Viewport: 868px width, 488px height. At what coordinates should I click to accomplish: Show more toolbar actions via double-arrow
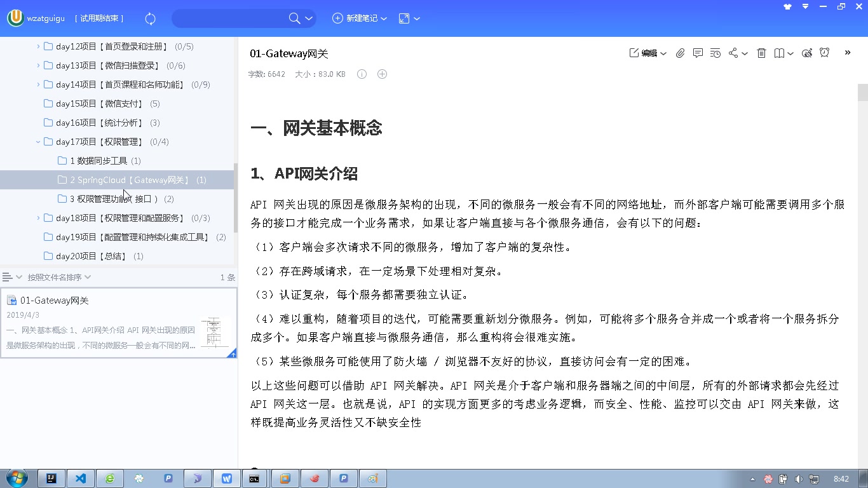coord(847,53)
